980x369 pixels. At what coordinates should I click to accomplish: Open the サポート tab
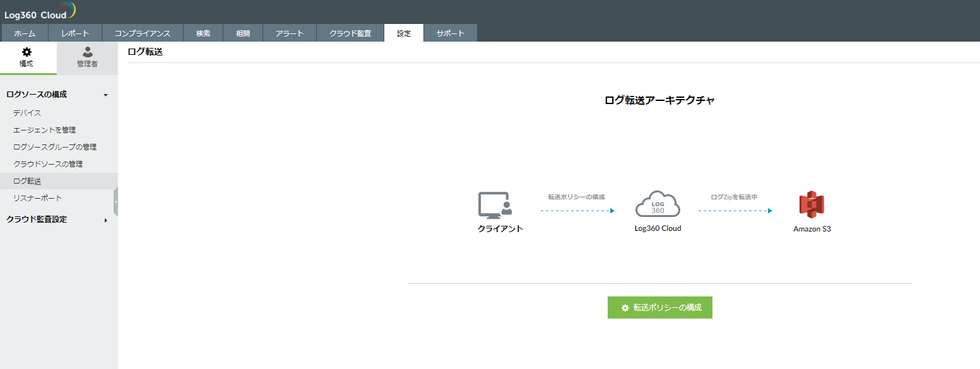451,33
